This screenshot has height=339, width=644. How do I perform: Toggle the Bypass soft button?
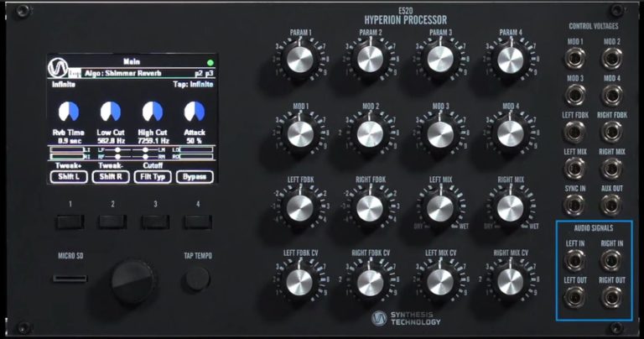point(195,177)
